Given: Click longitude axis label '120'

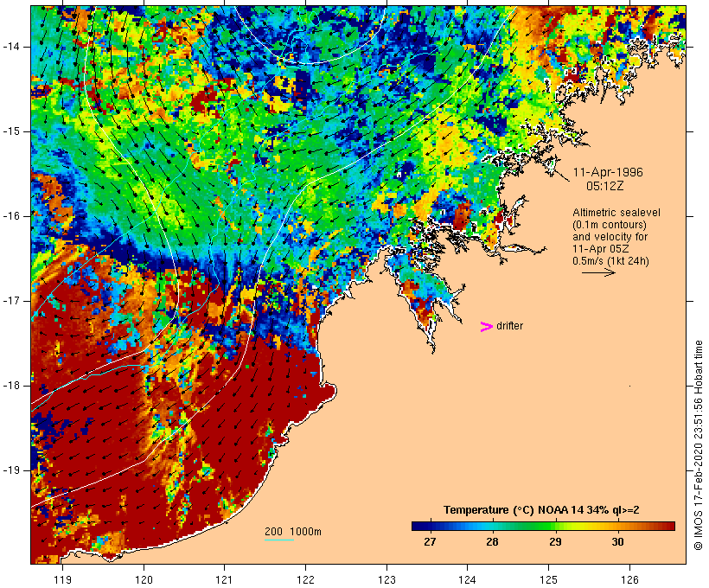Looking at the screenshot, I should pos(144,579).
